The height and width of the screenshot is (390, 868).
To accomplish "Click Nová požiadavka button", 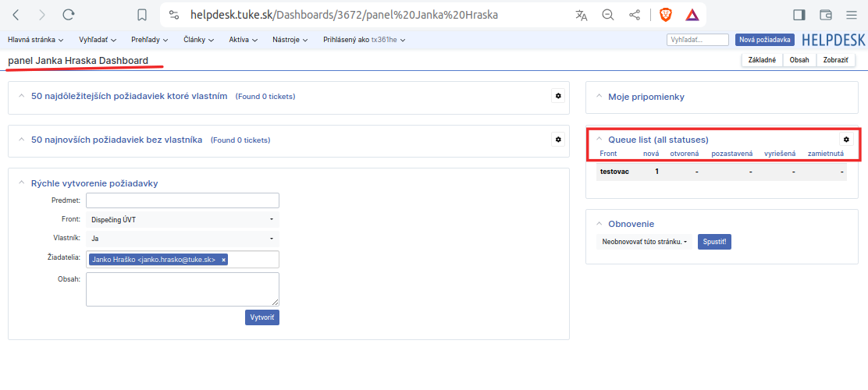I will tap(765, 40).
